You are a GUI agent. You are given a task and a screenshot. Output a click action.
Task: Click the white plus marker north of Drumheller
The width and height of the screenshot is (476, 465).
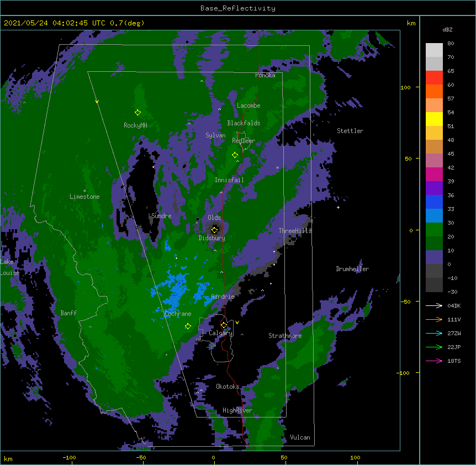(338, 207)
